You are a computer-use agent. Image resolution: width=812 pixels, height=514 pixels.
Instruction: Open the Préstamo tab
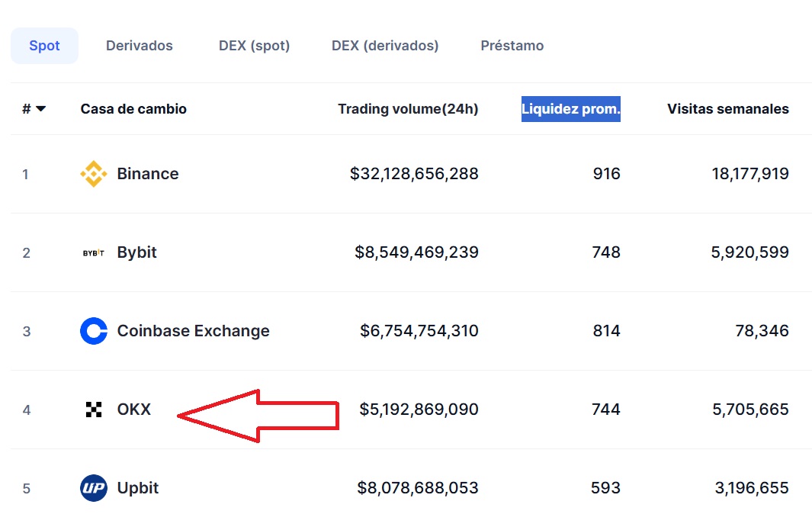(x=512, y=45)
